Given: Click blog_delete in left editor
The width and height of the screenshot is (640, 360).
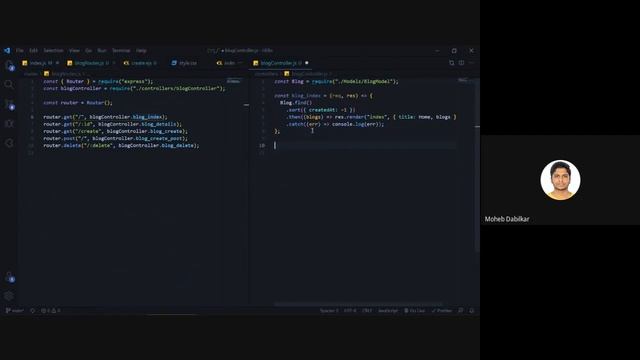Looking at the screenshot, I should tap(178, 145).
